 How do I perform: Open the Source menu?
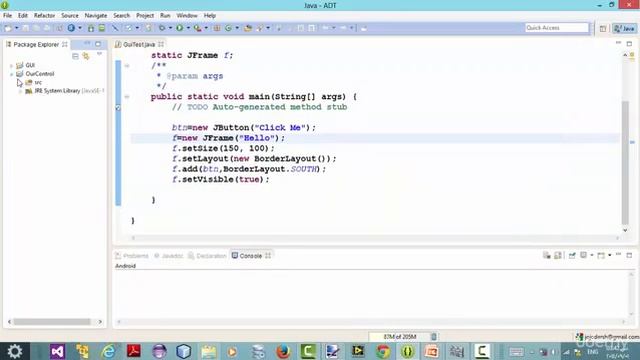click(70, 16)
